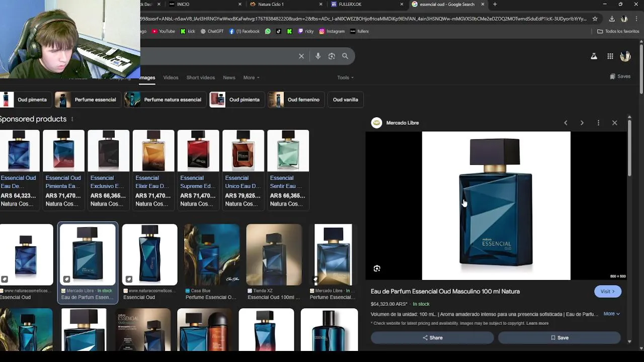644x362 pixels.
Task: Switch to the Natura Ciclo 1 tab
Action: (x=286, y=4)
